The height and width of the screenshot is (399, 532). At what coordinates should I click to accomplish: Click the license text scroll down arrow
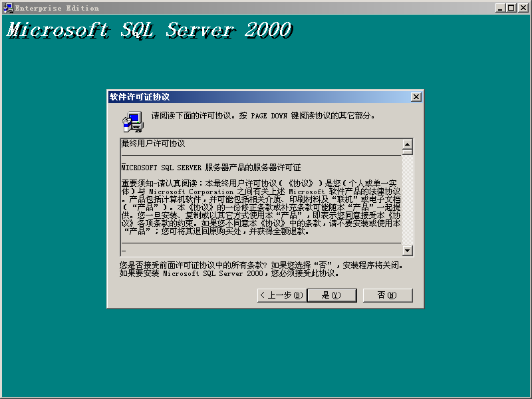coord(407,251)
